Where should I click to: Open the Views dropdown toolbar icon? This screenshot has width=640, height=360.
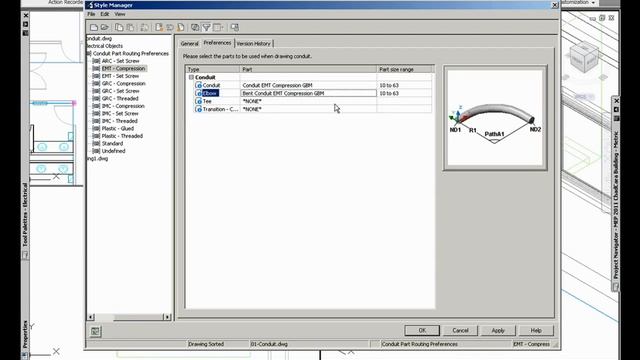[218, 27]
